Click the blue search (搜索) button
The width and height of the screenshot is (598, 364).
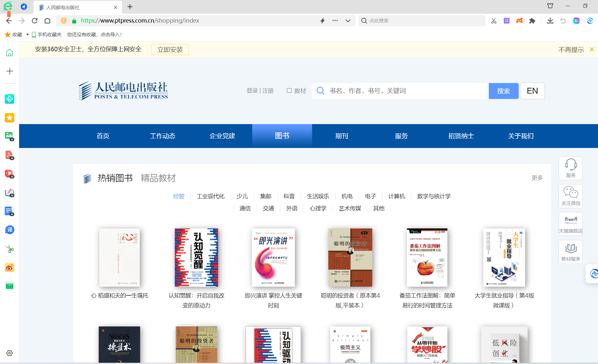[x=503, y=91]
